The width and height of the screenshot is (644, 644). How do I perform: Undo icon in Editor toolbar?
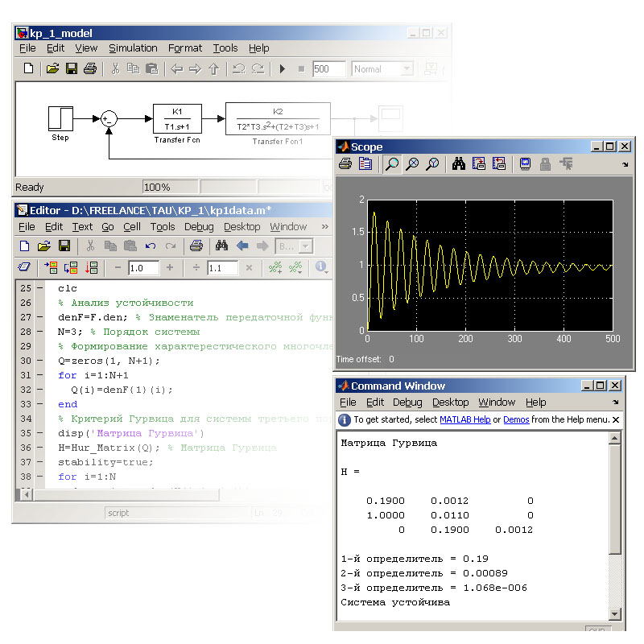(151, 246)
